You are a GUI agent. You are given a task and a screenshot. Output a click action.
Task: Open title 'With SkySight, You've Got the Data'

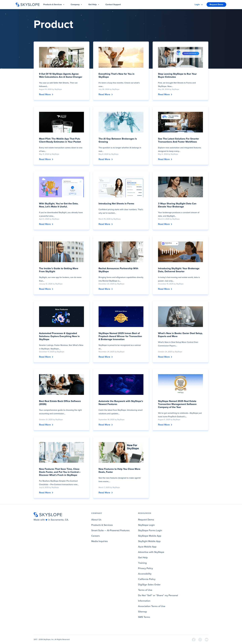coord(58,205)
